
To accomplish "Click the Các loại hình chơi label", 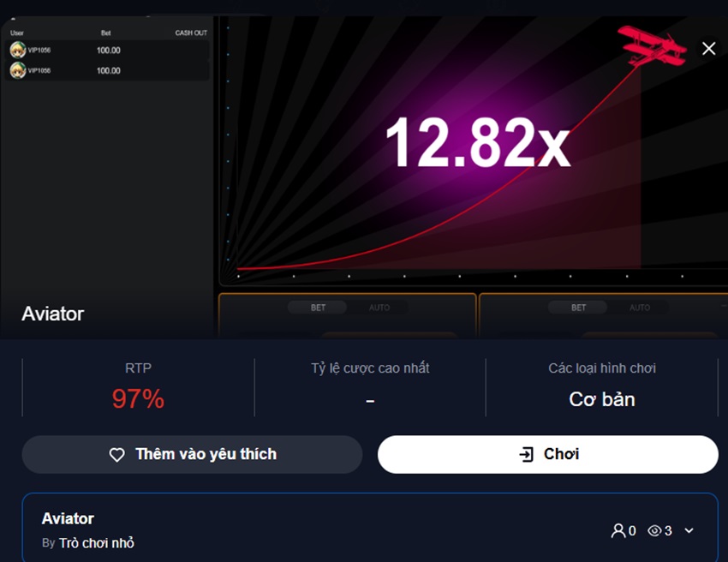I will (x=602, y=368).
